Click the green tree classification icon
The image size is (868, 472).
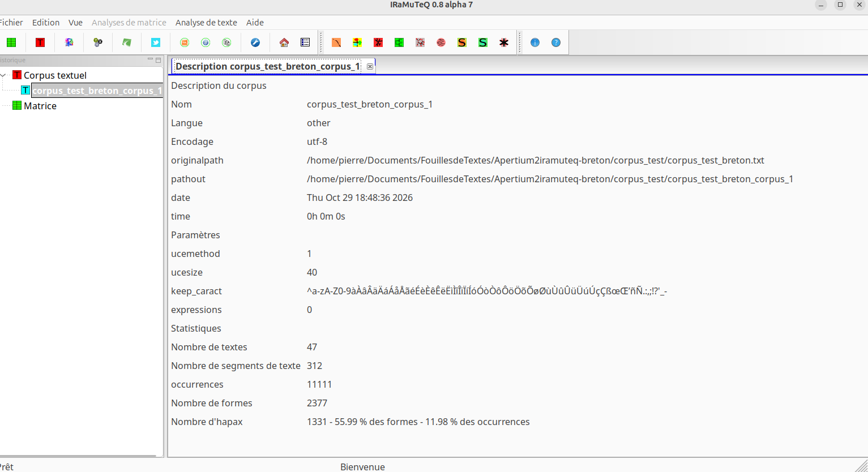click(x=399, y=42)
